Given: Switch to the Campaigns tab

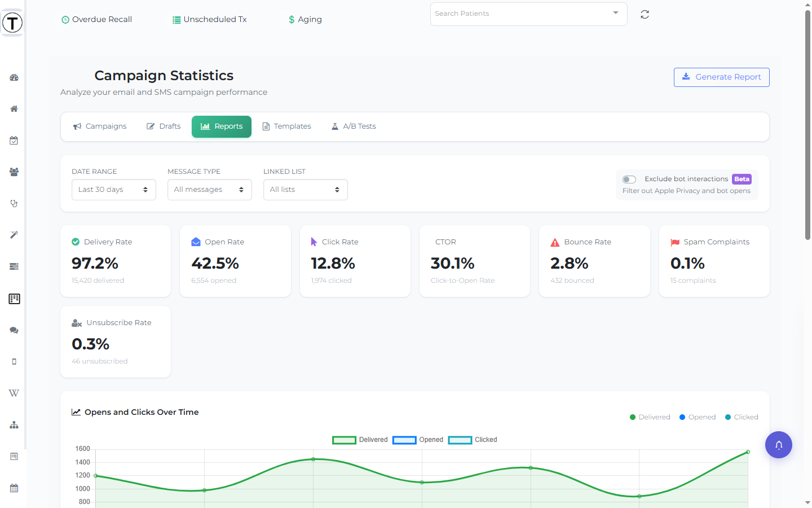Looking at the screenshot, I should tap(100, 126).
